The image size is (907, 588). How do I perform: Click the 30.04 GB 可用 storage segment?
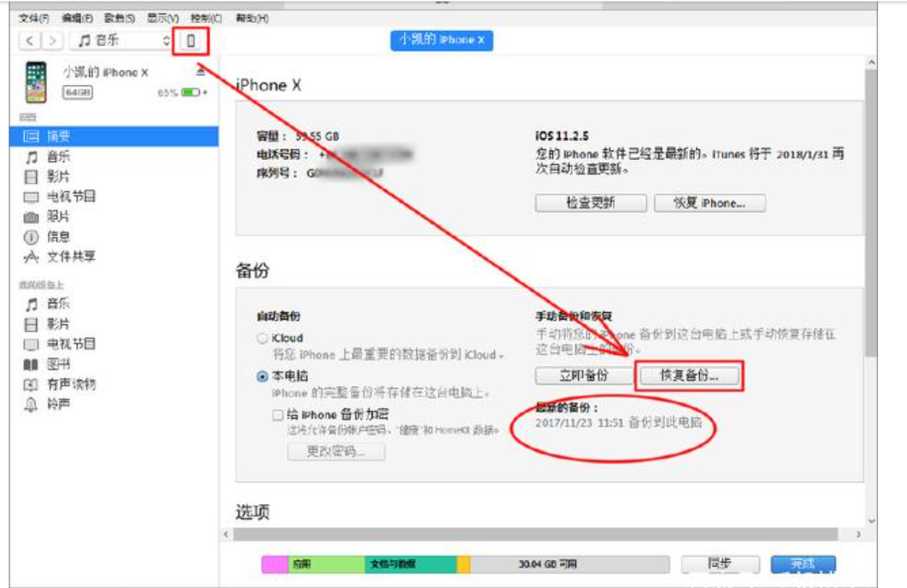click(x=570, y=564)
